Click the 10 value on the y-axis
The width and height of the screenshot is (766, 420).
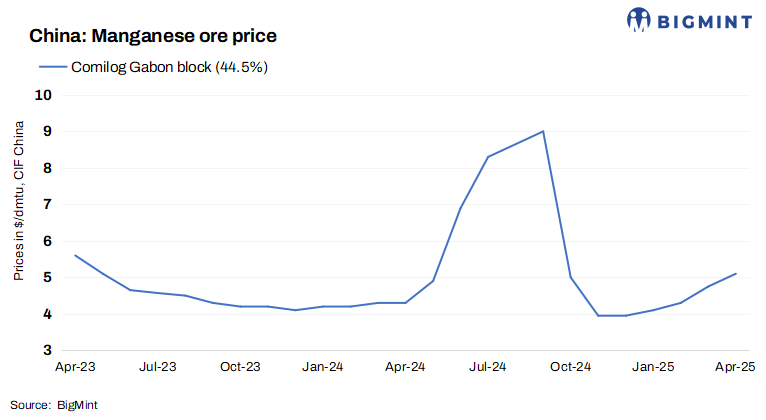point(44,95)
